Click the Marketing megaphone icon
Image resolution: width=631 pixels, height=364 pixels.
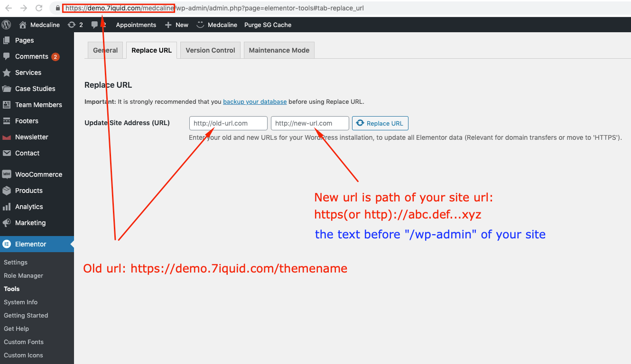coord(7,223)
